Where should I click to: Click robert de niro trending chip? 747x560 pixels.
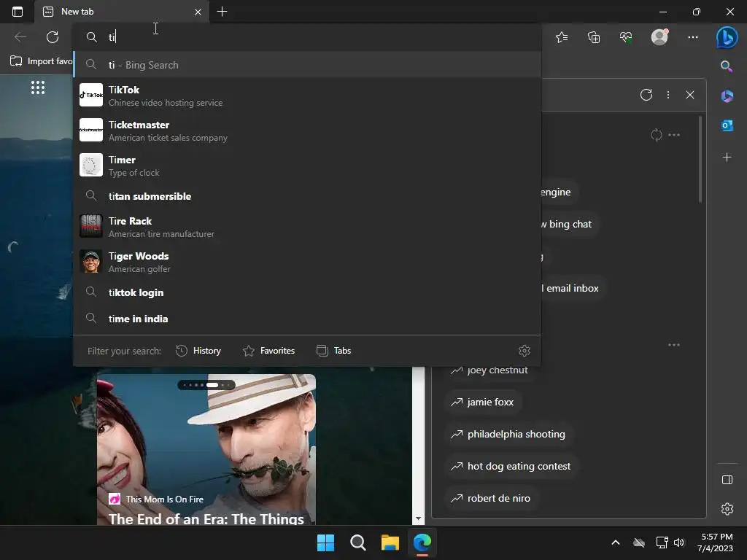coord(491,498)
